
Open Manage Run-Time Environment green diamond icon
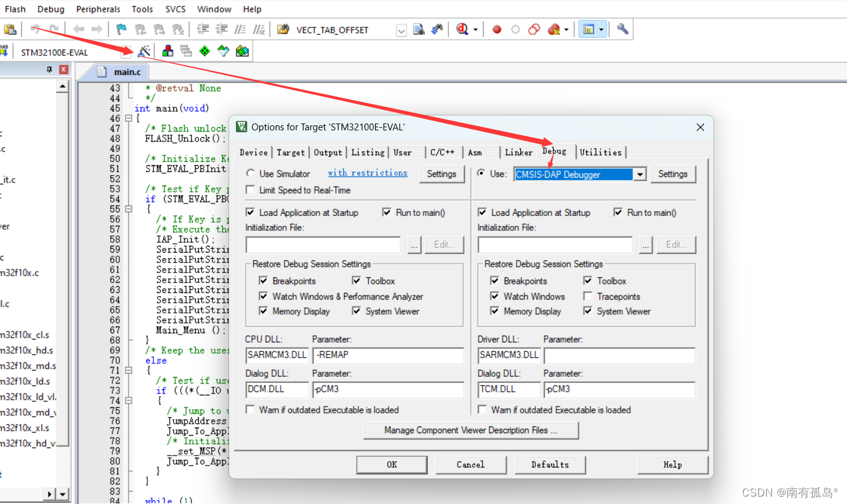coord(205,52)
